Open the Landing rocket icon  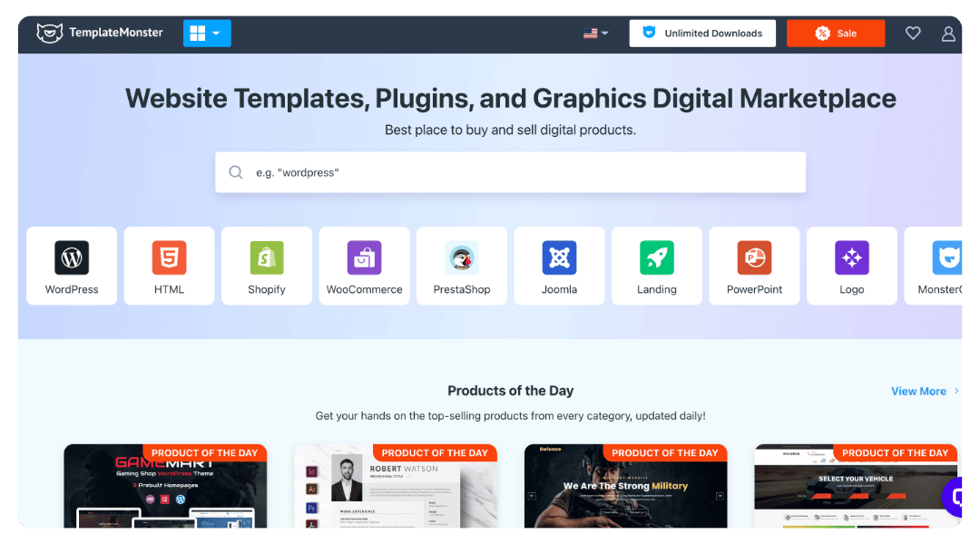coord(656,257)
